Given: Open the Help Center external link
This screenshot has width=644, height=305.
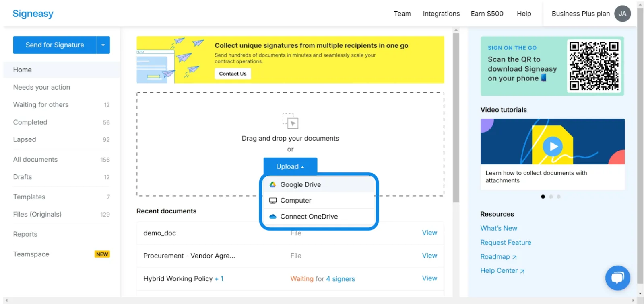Looking at the screenshot, I should (502, 271).
